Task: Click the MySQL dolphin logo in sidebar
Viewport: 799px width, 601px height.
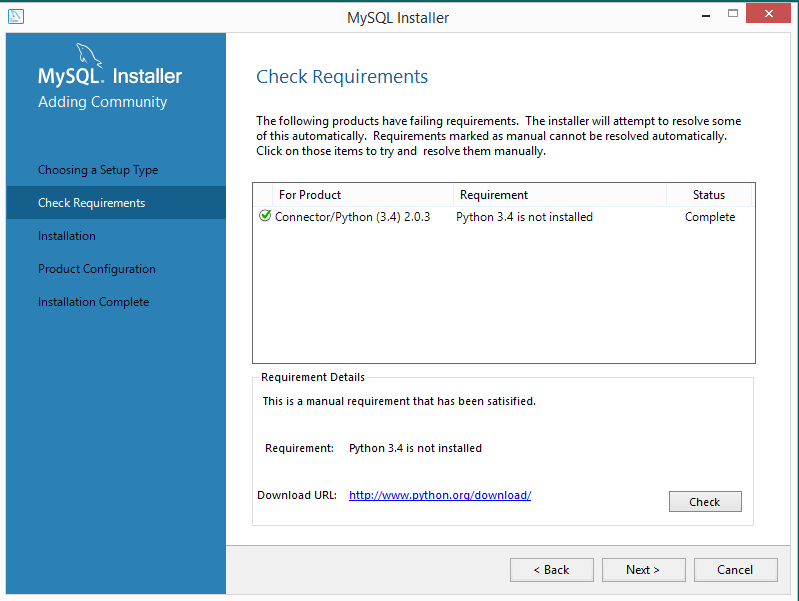Action: (x=89, y=55)
